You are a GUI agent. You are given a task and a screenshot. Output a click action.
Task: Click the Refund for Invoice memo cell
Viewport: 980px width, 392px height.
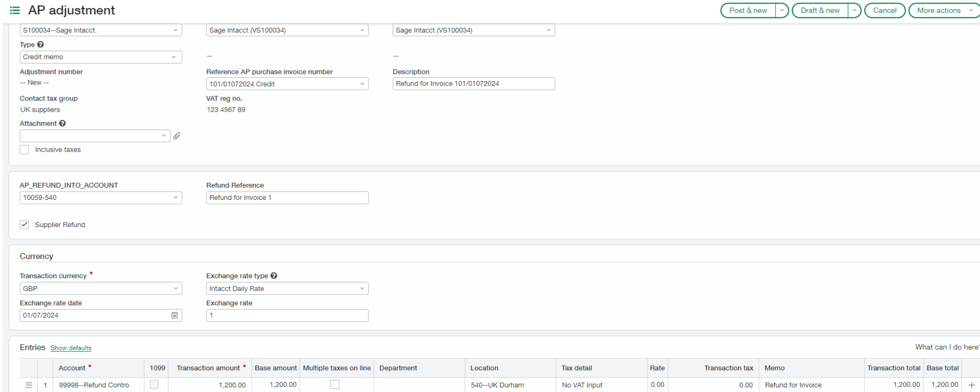click(811, 385)
